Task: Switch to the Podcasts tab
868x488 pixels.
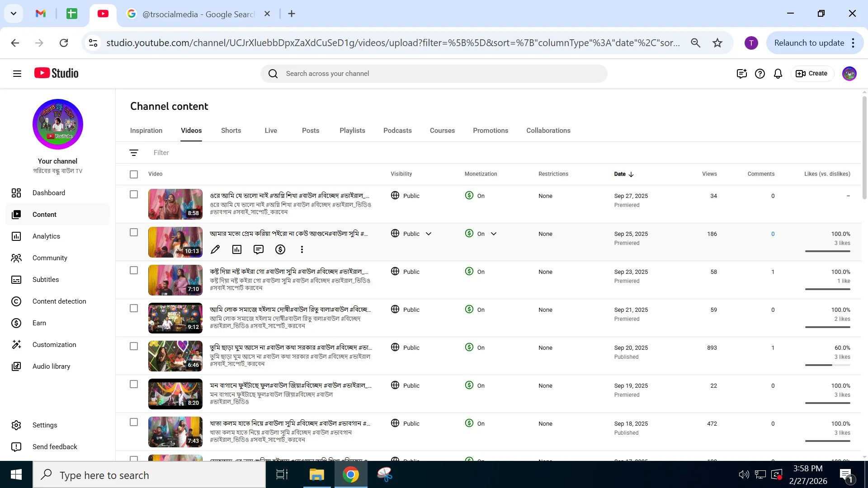Action: click(x=397, y=131)
